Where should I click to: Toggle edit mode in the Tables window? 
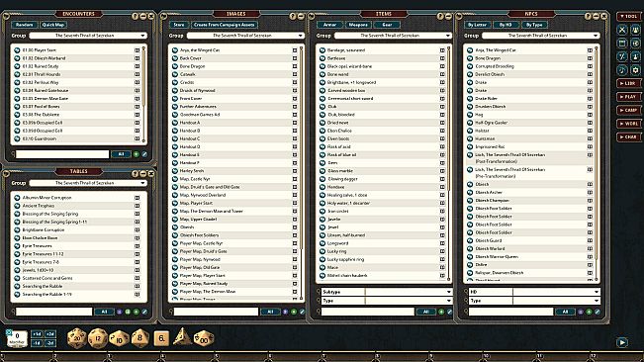pyautogui.click(x=144, y=312)
